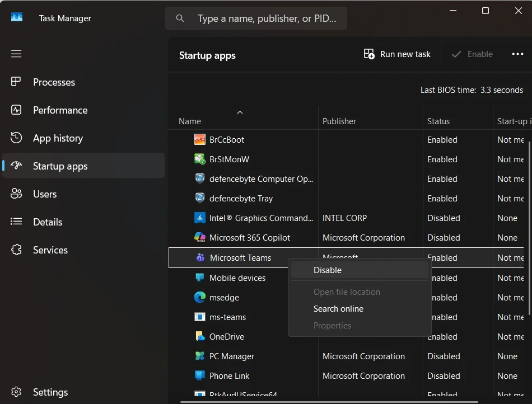This screenshot has width=532, height=404.
Task: Click the INTEL CORP publisher cell
Action: [x=344, y=218]
